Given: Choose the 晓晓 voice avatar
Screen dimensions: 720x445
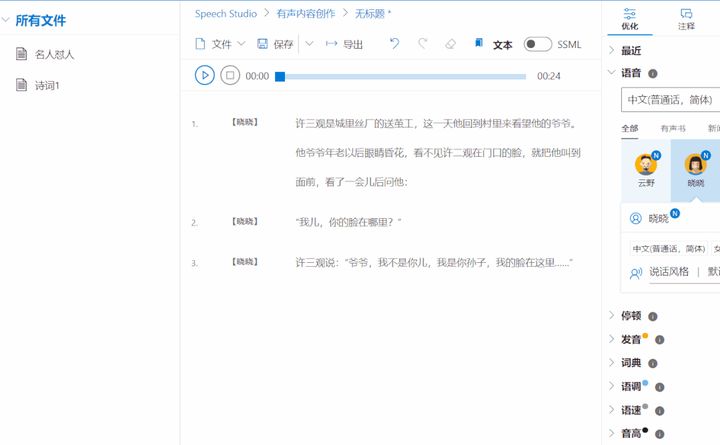Looking at the screenshot, I should tap(695, 170).
